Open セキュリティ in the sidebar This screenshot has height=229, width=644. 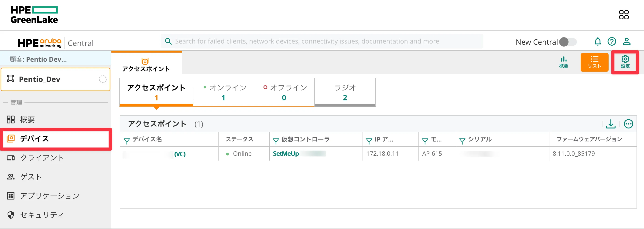(42, 215)
